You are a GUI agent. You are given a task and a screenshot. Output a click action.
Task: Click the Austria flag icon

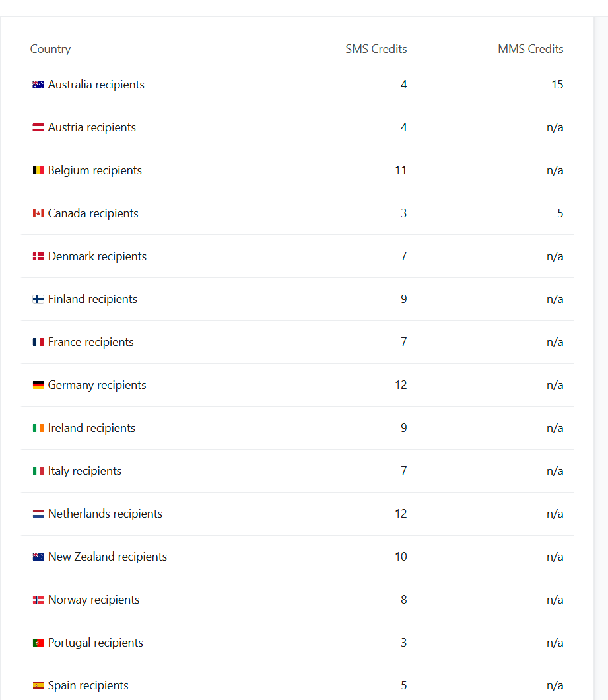(38, 127)
